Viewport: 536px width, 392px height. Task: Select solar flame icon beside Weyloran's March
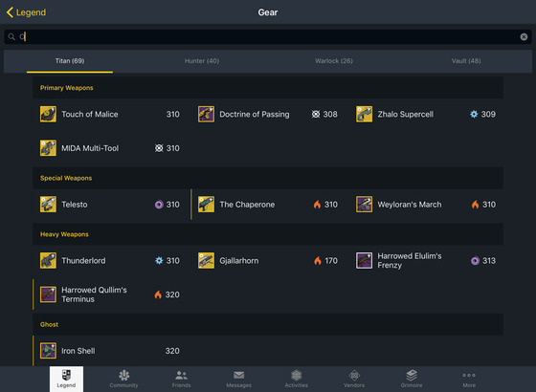[x=475, y=205]
